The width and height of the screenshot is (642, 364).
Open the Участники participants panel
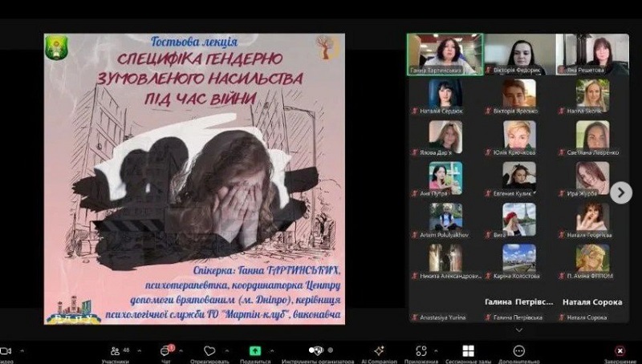tap(115, 351)
